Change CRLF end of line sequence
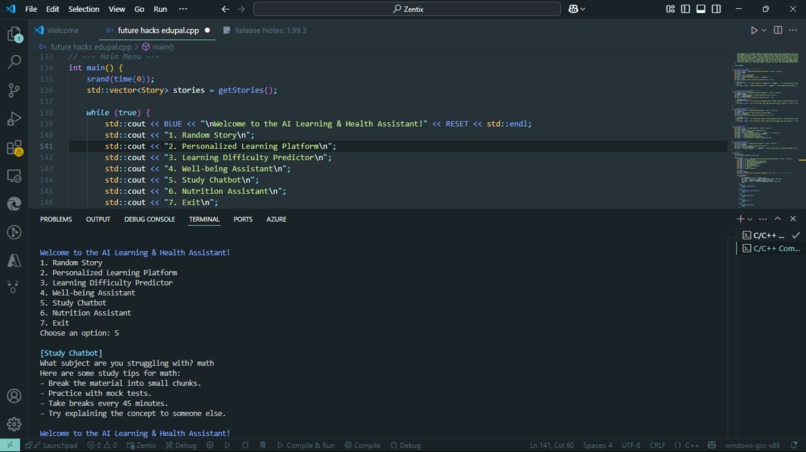Screen dimensions: 806x452 [x=657, y=445]
